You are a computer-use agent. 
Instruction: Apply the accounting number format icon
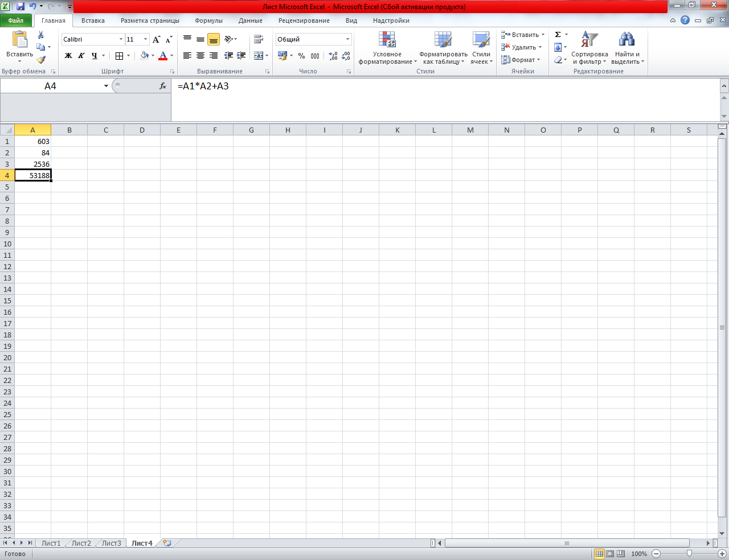[x=282, y=56]
